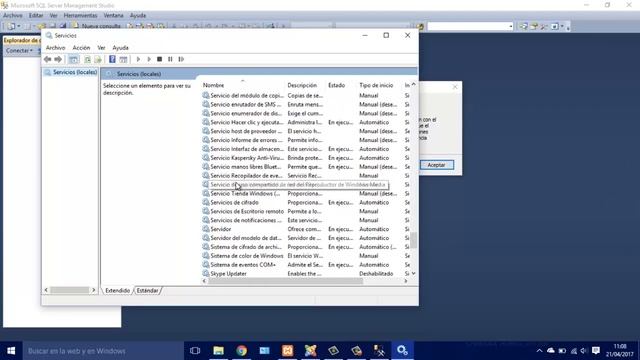The height and width of the screenshot is (360, 640).
Task: Click Nueva consulta in the SSMS toolbar
Action: point(97,26)
